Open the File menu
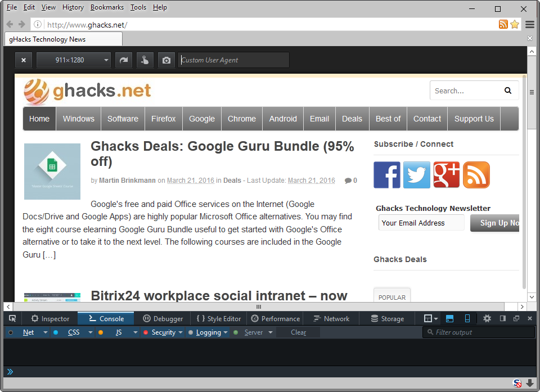 coord(12,7)
